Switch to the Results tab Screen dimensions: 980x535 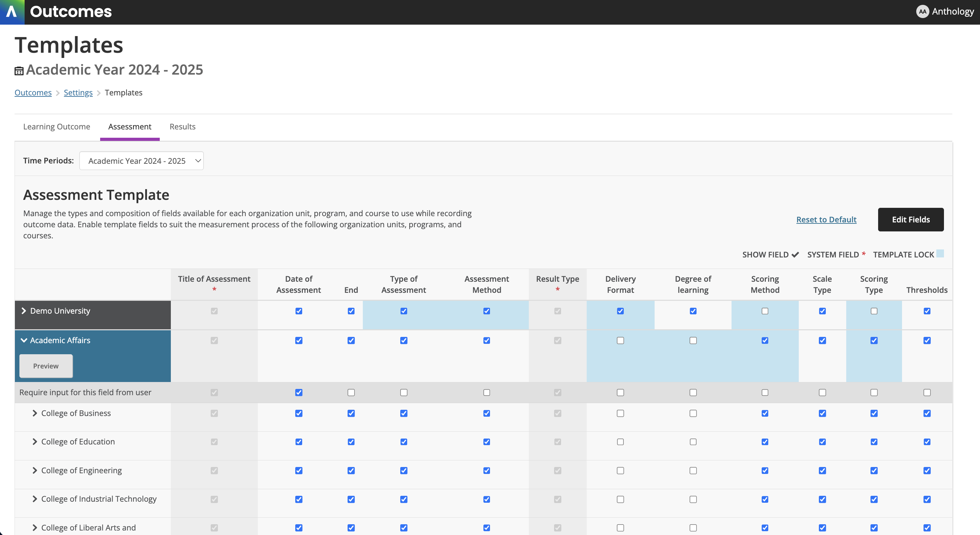click(182, 126)
